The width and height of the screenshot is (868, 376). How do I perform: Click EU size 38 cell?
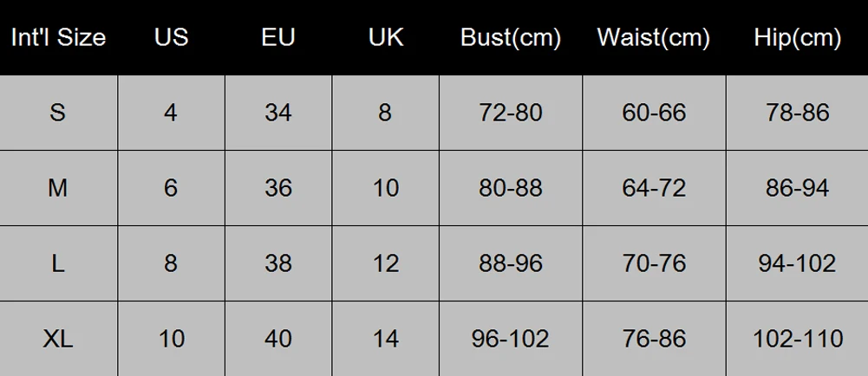[x=278, y=263]
